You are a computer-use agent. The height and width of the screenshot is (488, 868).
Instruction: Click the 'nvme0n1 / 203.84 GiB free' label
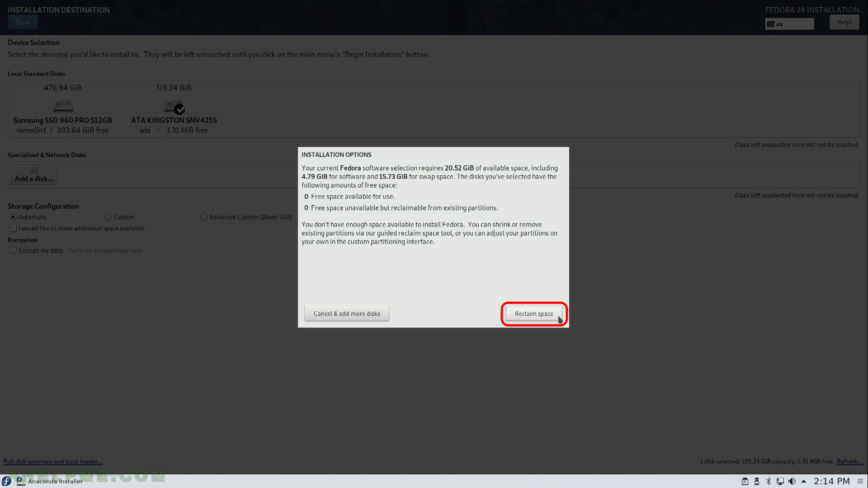[x=63, y=130]
